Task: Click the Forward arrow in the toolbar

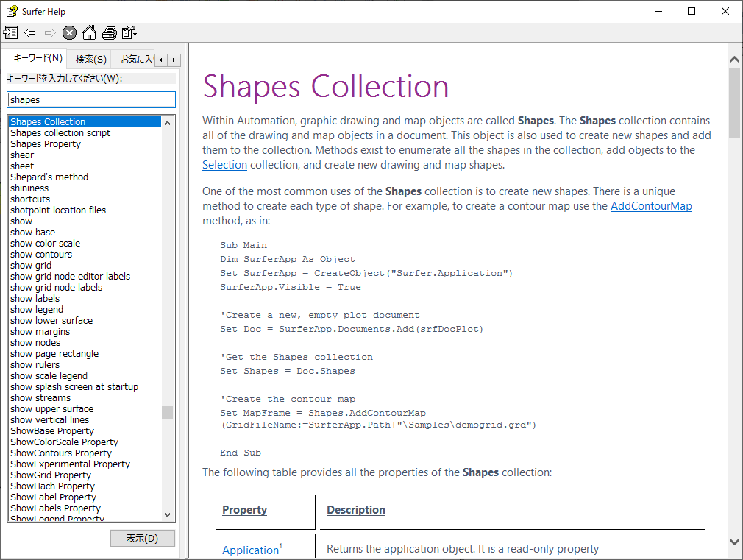Action: pyautogui.click(x=50, y=32)
